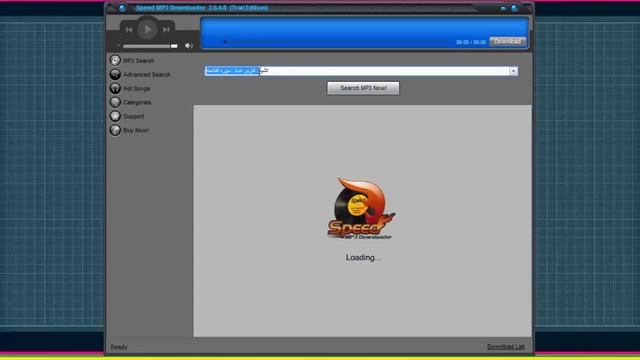Expand the search history dropdown arrow

click(x=513, y=71)
